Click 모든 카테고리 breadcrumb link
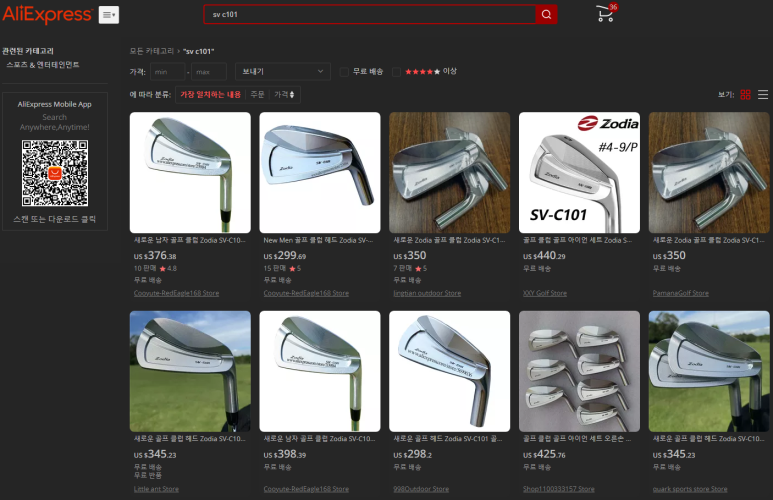The image size is (773, 500). pyautogui.click(x=152, y=51)
